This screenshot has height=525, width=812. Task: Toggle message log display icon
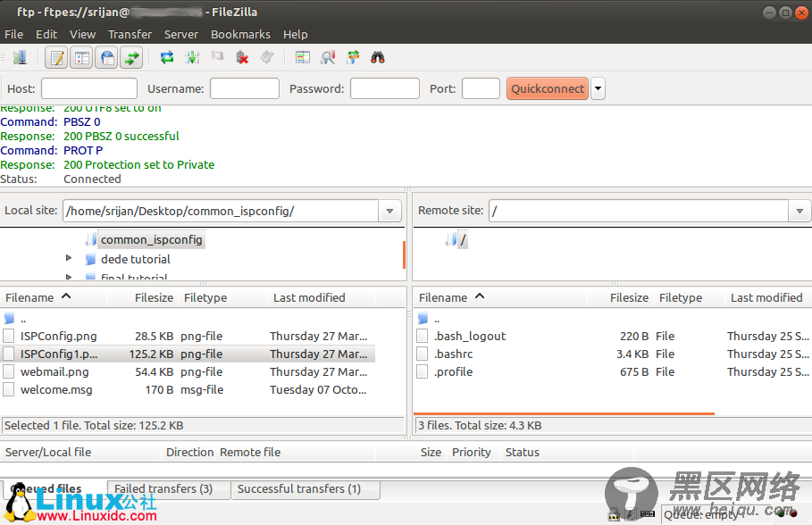coord(56,57)
